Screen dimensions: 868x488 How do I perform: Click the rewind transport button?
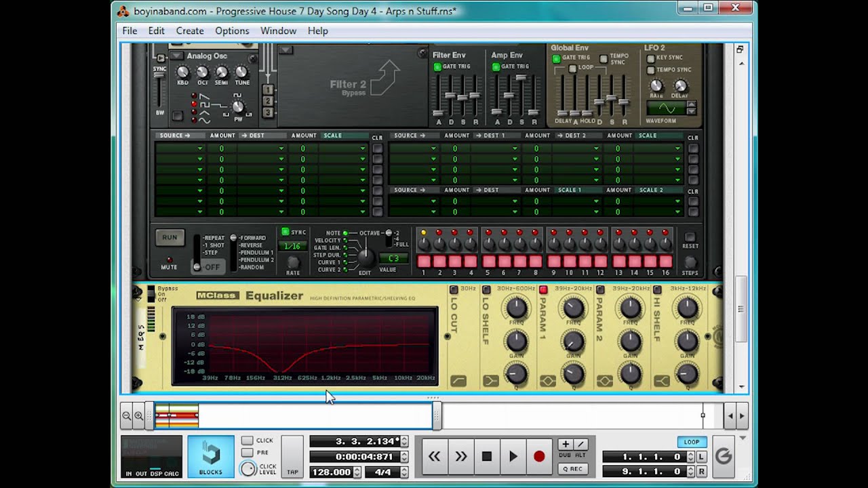pos(435,456)
